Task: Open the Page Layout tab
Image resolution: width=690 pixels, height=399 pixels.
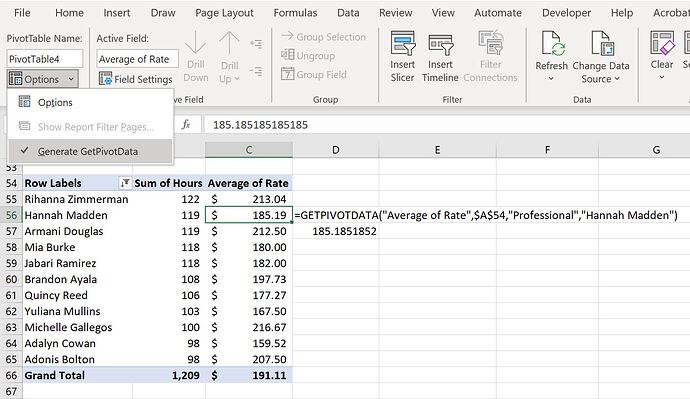Action: pyautogui.click(x=224, y=13)
